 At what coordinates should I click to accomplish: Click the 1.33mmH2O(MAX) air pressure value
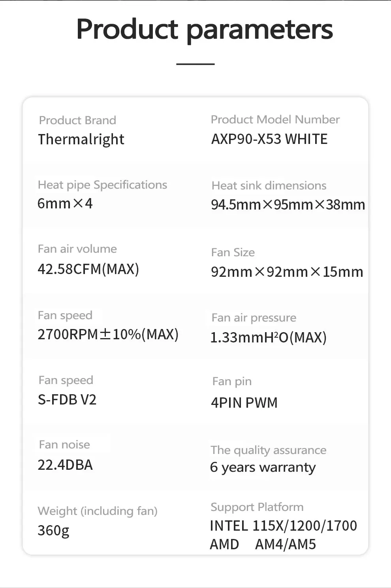click(x=269, y=337)
